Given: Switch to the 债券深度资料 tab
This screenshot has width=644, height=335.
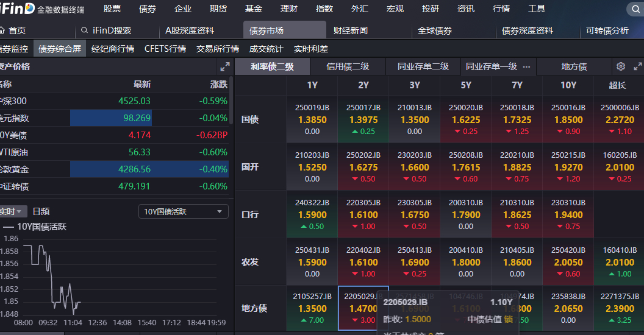Looking at the screenshot, I should point(528,30).
